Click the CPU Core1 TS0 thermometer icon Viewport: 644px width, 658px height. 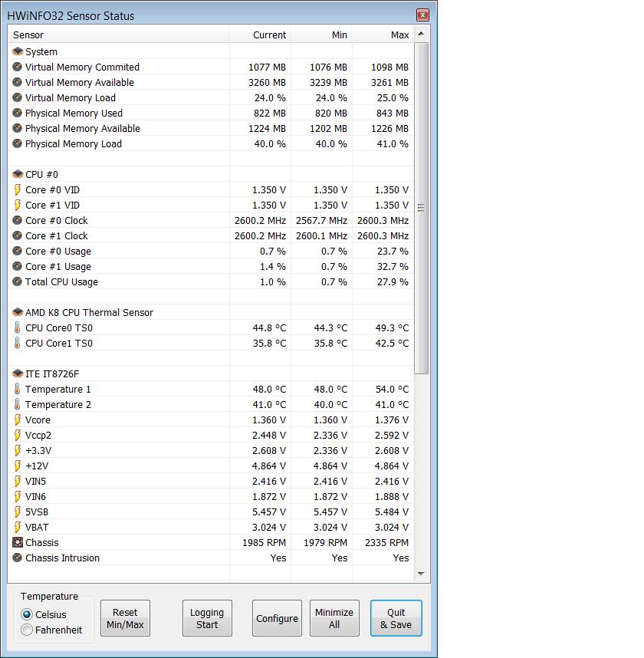pos(17,343)
